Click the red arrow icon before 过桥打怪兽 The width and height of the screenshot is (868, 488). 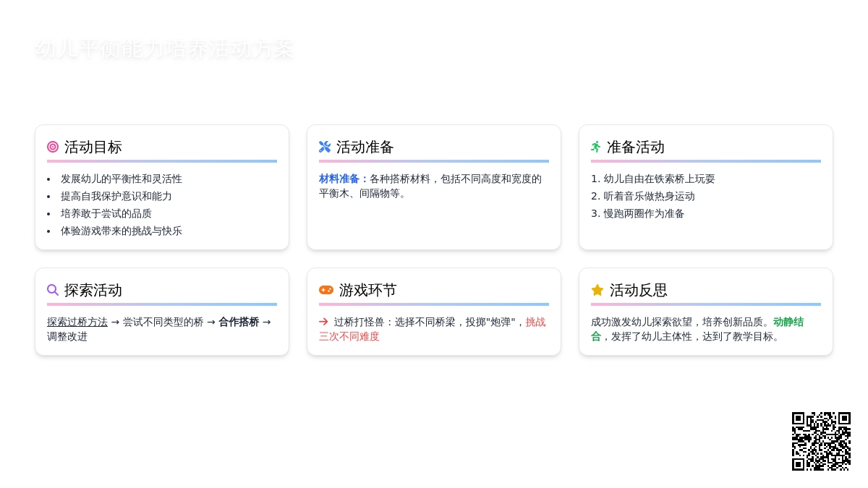pyautogui.click(x=323, y=322)
